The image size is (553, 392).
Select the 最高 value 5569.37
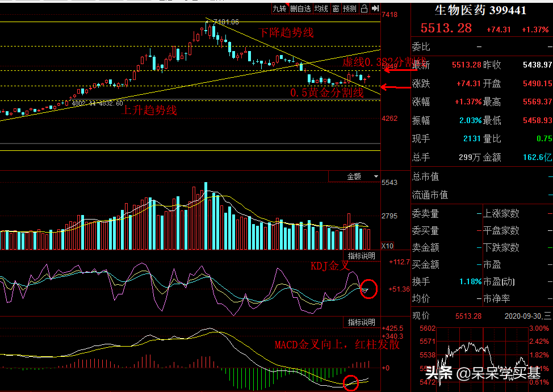[x=537, y=102]
